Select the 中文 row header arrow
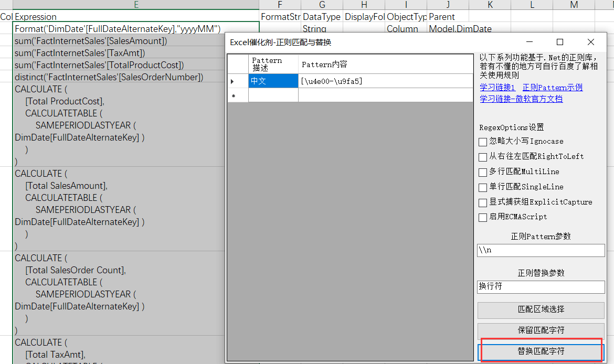Viewport: 614px width, 364px height. (238, 81)
